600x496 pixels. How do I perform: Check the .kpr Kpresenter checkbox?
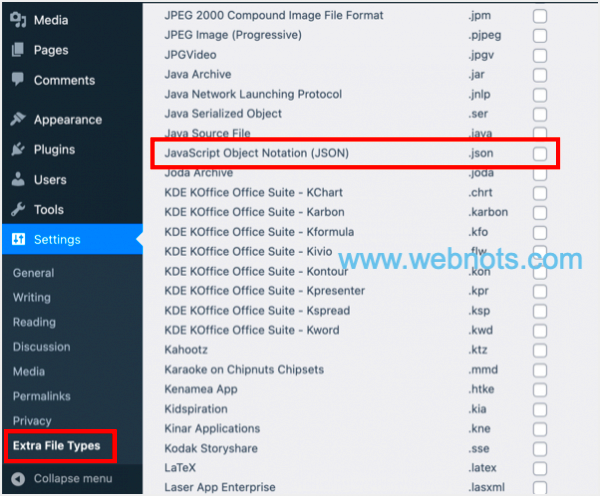tap(540, 292)
